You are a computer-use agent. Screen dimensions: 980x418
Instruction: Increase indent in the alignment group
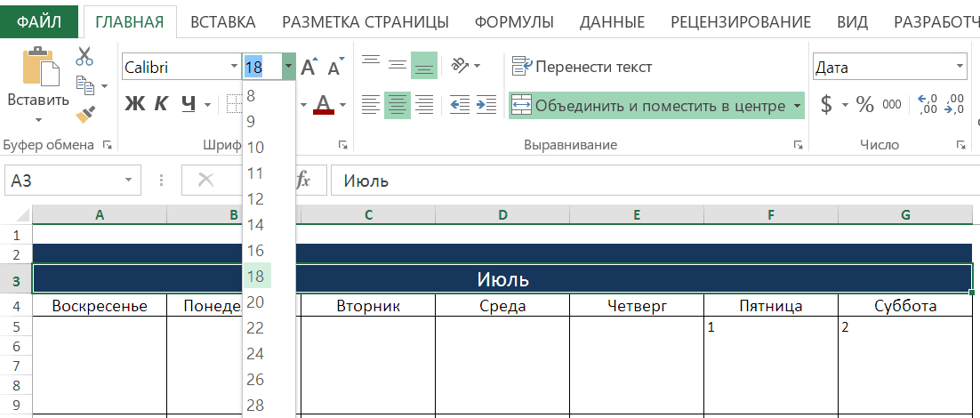[x=486, y=104]
